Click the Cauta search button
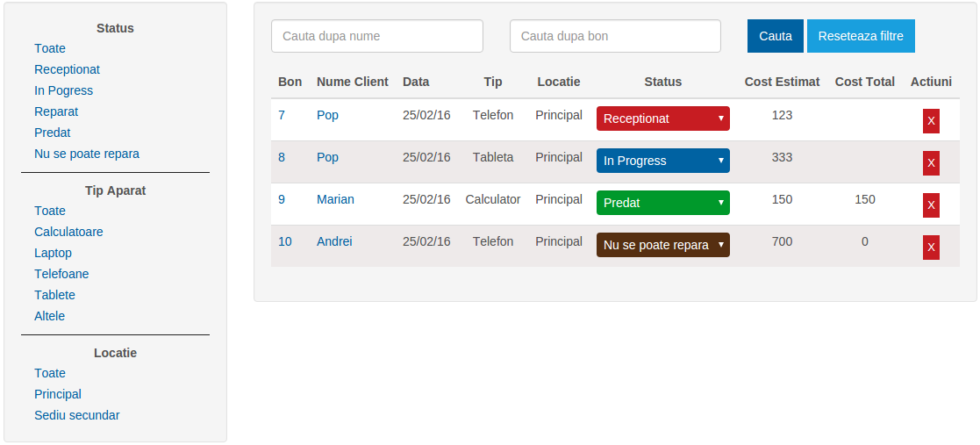980x445 pixels. click(775, 36)
